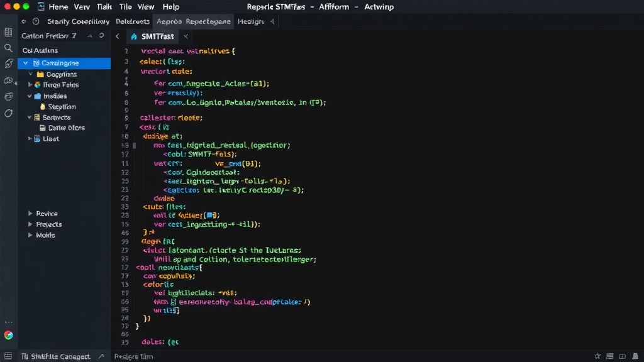Click the triangle arrow after Hedlight tab
The height and width of the screenshot is (362, 644).
click(272, 21)
